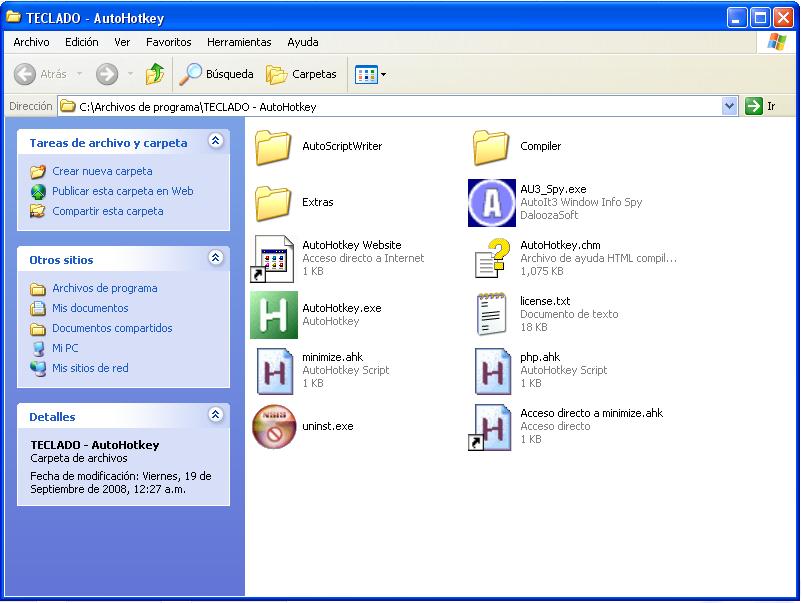Select the php.ahk script file icon
The height and width of the screenshot is (603, 802).
[x=493, y=371]
